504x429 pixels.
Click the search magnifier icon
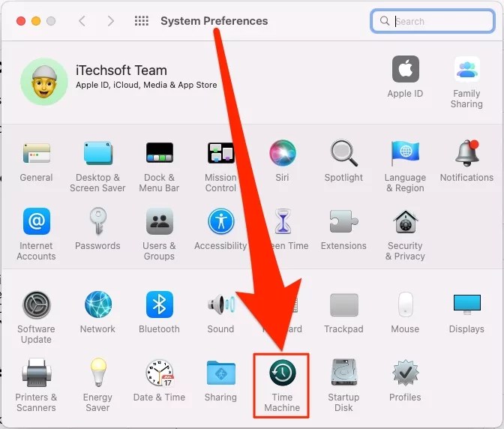pos(385,21)
